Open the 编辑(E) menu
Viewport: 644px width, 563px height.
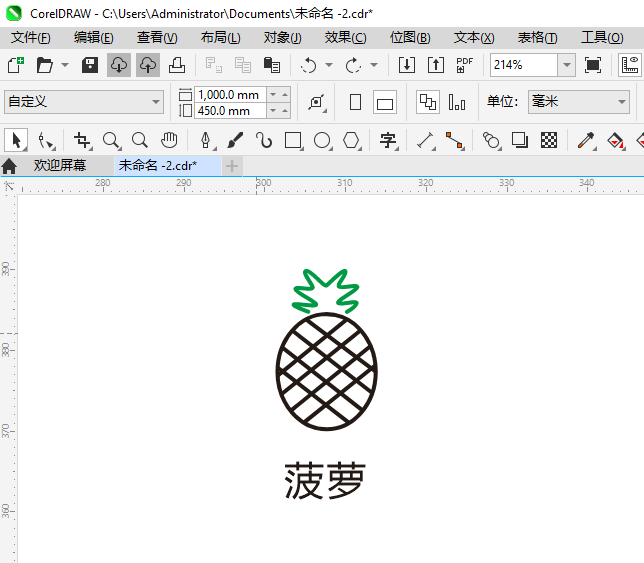click(94, 38)
